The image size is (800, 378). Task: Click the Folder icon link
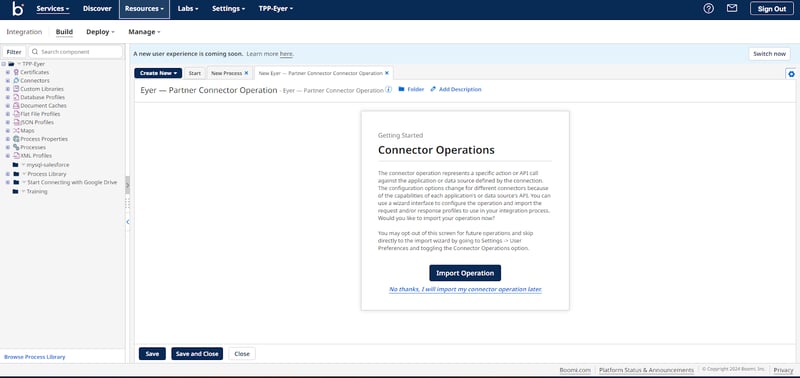[401, 89]
